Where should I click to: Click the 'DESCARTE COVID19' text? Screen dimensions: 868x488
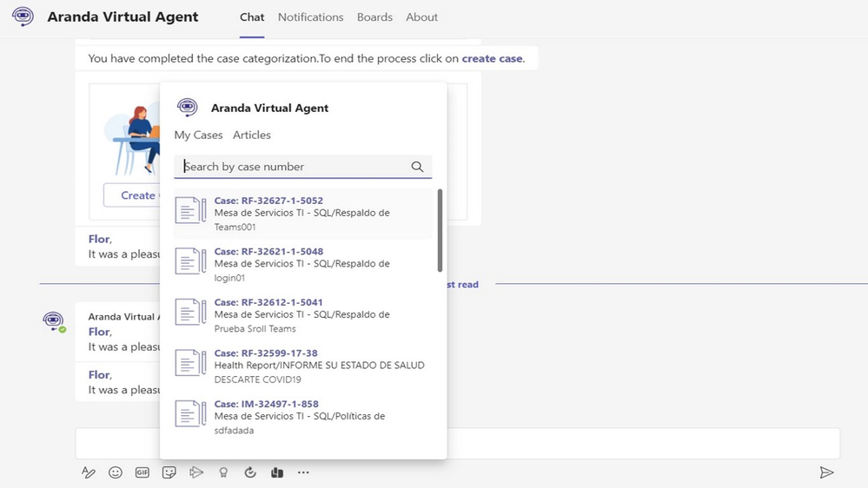pyautogui.click(x=257, y=379)
